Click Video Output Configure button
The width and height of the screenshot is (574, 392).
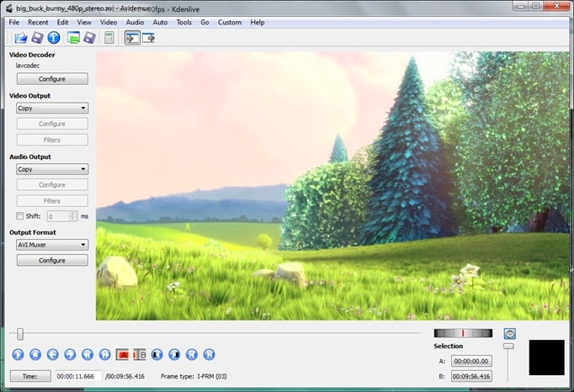(52, 124)
